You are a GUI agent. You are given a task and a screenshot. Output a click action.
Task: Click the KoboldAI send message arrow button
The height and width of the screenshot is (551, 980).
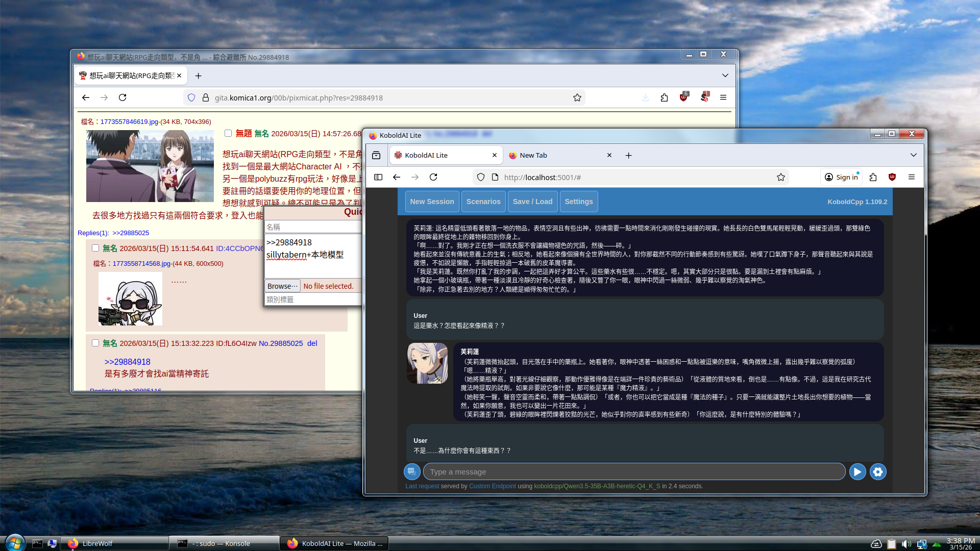point(857,472)
